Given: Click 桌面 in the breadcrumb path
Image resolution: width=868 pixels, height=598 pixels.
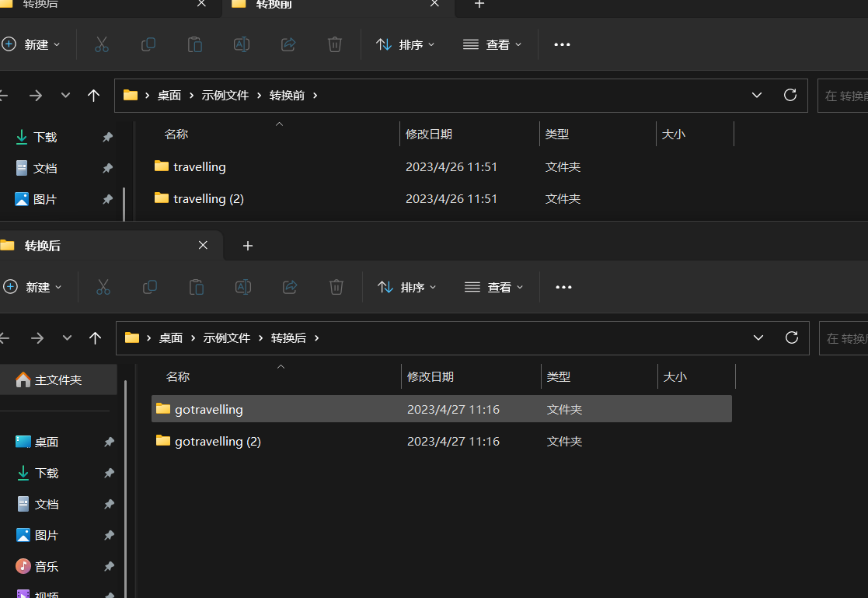Looking at the screenshot, I should point(169,95).
